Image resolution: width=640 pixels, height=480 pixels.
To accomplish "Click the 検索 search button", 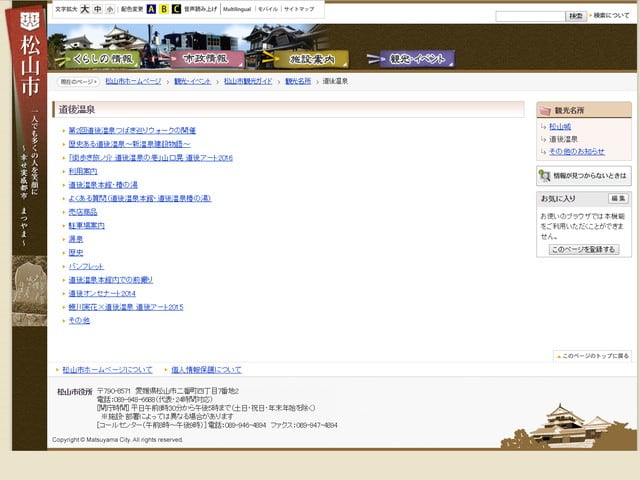I will (576, 16).
